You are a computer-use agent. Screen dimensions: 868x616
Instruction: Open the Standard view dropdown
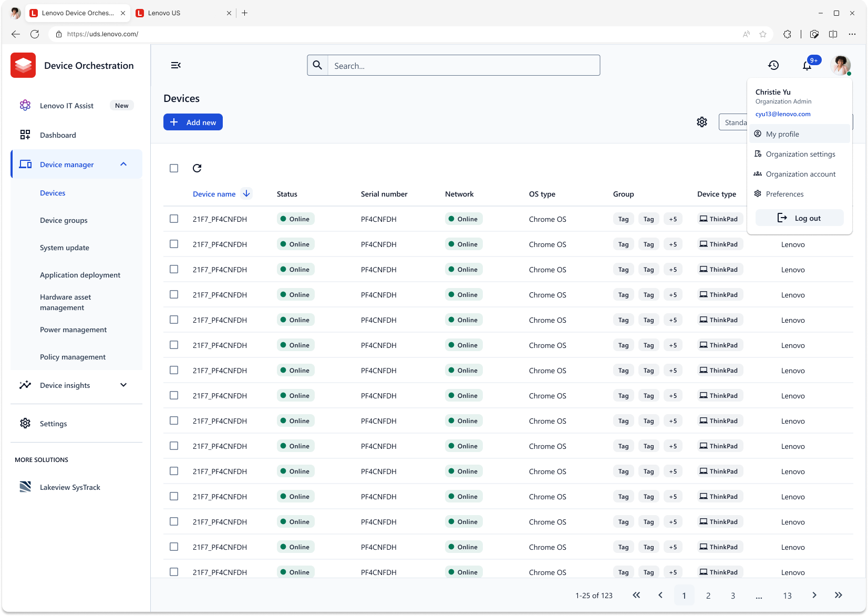733,122
